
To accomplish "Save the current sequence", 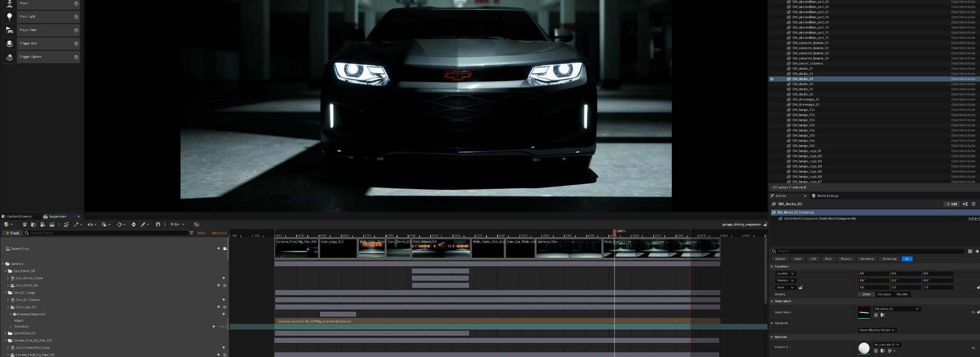I will point(24,224).
